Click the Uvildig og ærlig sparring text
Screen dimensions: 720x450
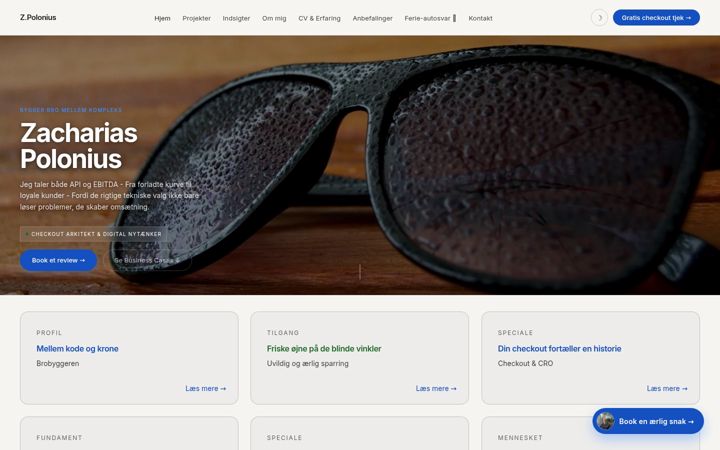(x=308, y=363)
